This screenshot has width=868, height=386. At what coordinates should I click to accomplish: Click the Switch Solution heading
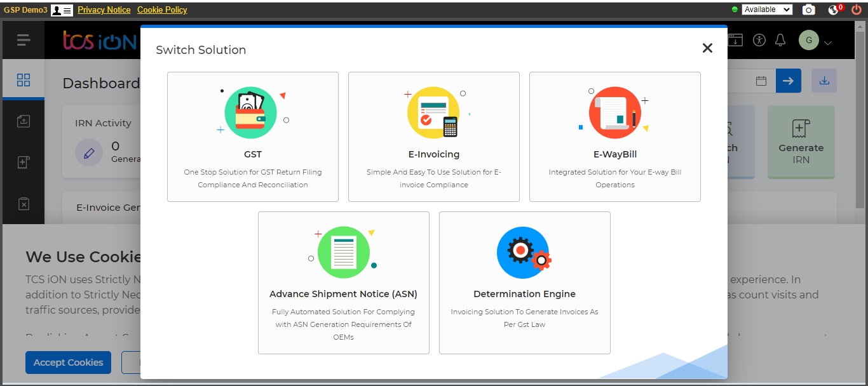(201, 50)
